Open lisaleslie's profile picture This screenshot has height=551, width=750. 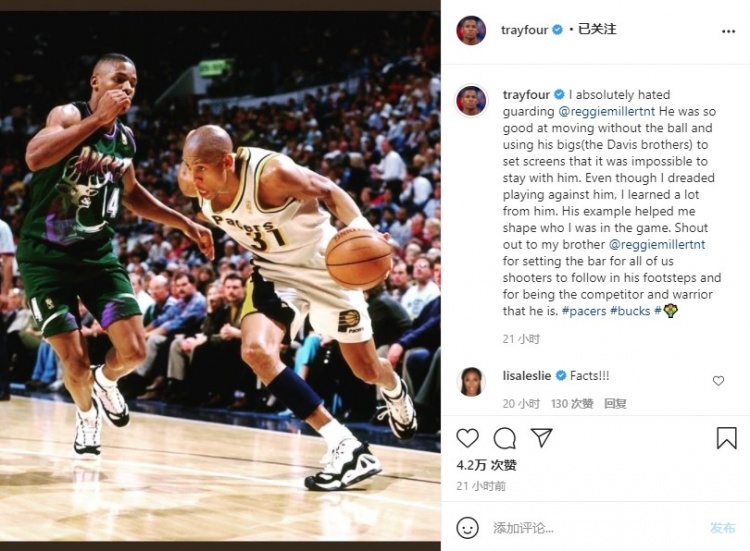tap(471, 382)
